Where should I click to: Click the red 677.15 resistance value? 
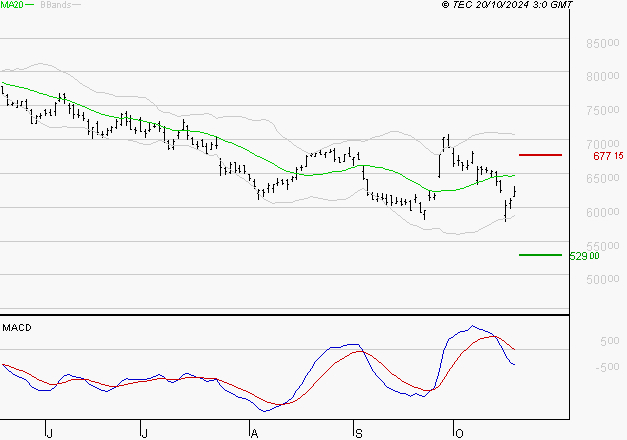608,156
